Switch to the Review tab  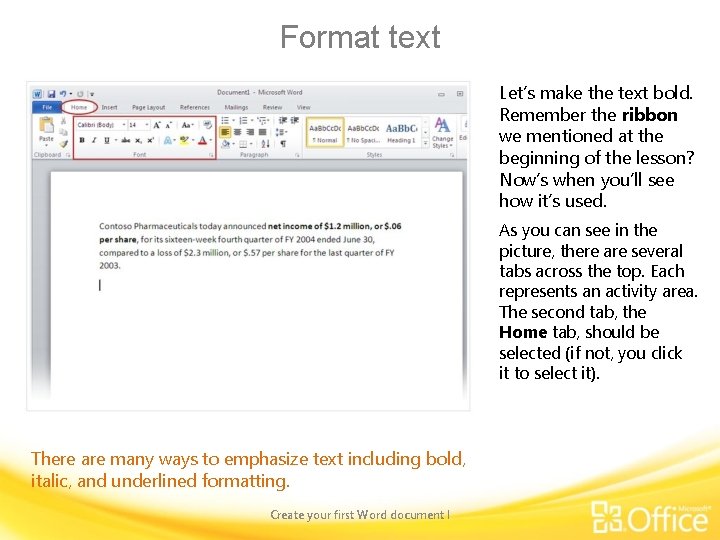(272, 107)
